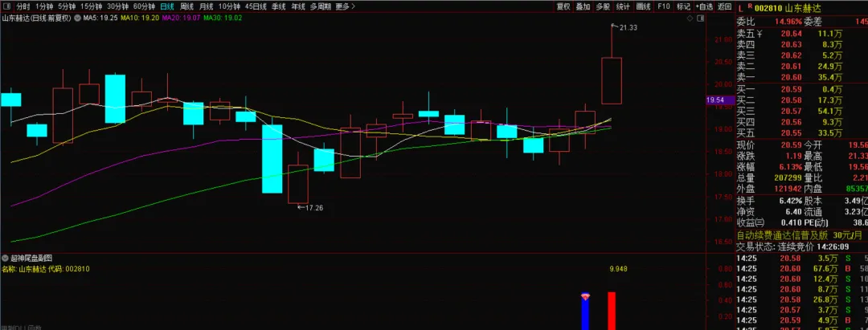Click the green MA30: 19.02 label
Image resolution: width=868 pixels, height=330 pixels.
pos(223,18)
